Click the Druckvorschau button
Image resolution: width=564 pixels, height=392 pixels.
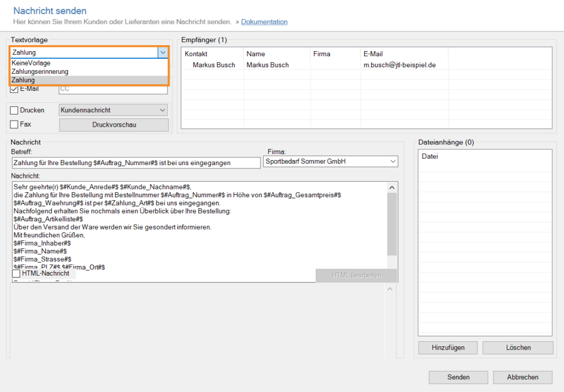tap(113, 125)
